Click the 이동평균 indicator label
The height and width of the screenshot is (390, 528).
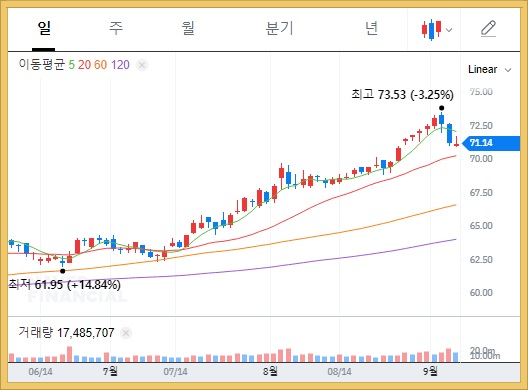click(41, 64)
